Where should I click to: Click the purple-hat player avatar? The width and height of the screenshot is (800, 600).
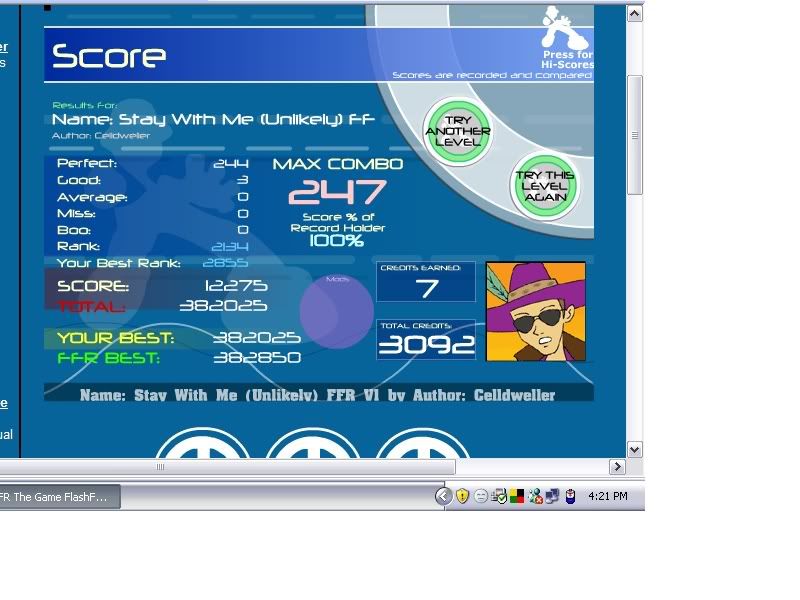(536, 311)
